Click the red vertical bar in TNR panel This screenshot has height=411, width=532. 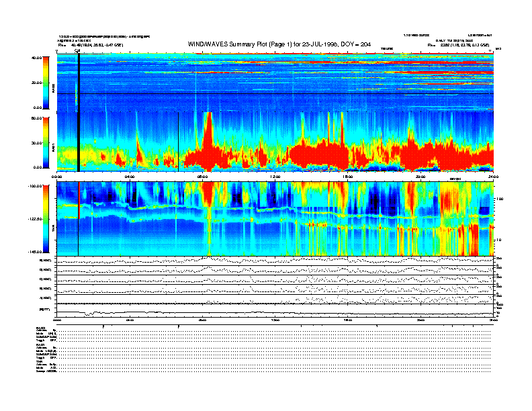79,200
